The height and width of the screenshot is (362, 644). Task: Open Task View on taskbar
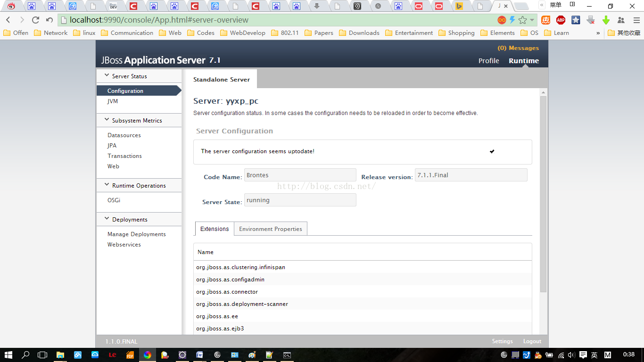click(42, 355)
